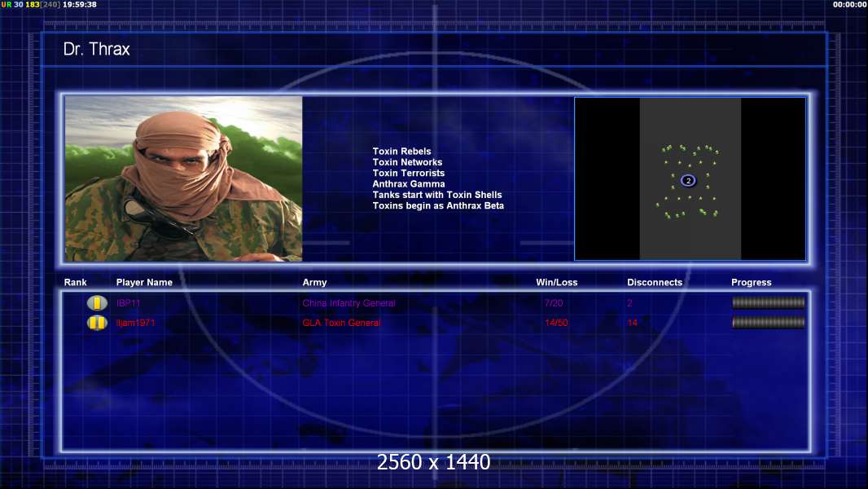868x489 pixels.
Task: Click IBP11's disconnects value 2
Action: (630, 303)
